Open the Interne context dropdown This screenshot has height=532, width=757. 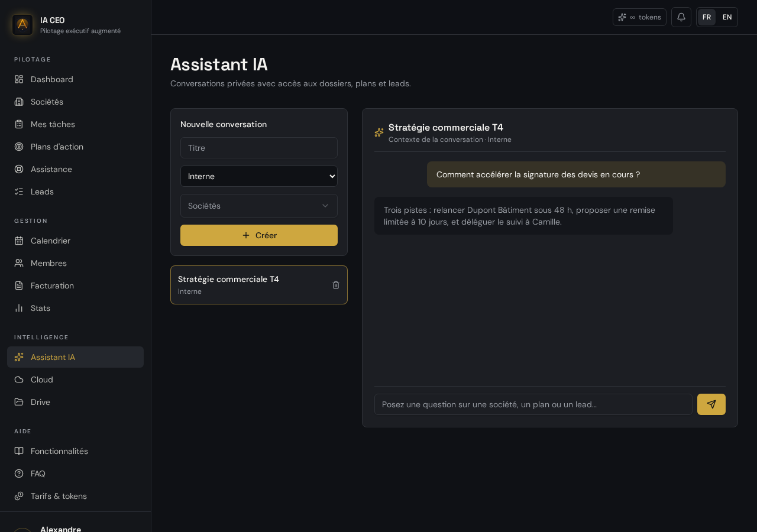click(x=259, y=176)
